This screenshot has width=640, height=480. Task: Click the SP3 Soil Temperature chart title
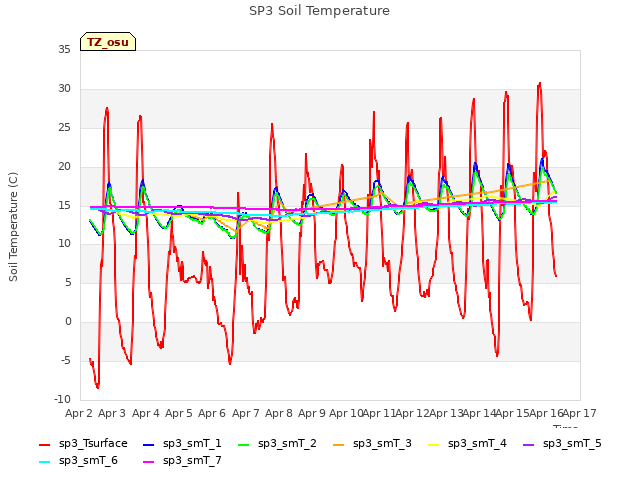coord(319,11)
